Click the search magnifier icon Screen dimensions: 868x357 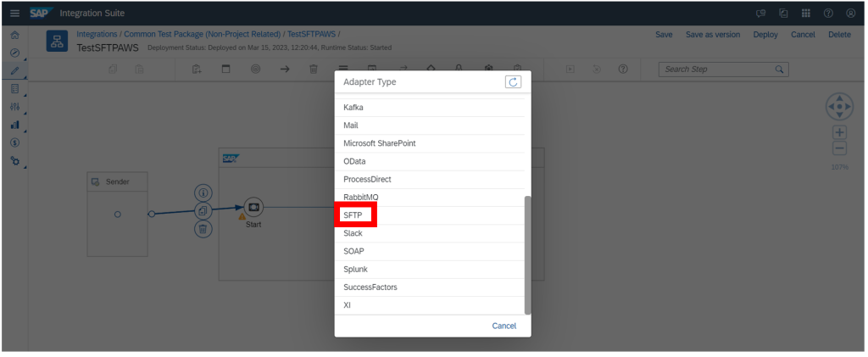[x=779, y=70]
